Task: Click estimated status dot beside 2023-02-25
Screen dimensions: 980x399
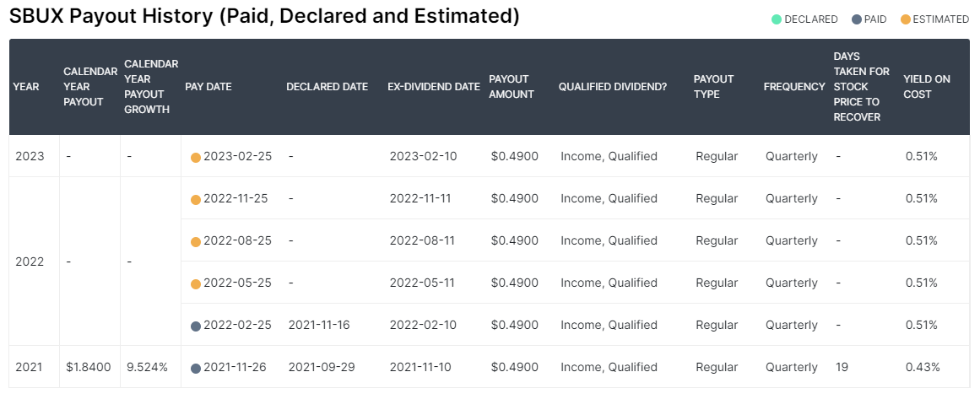Action: click(196, 157)
